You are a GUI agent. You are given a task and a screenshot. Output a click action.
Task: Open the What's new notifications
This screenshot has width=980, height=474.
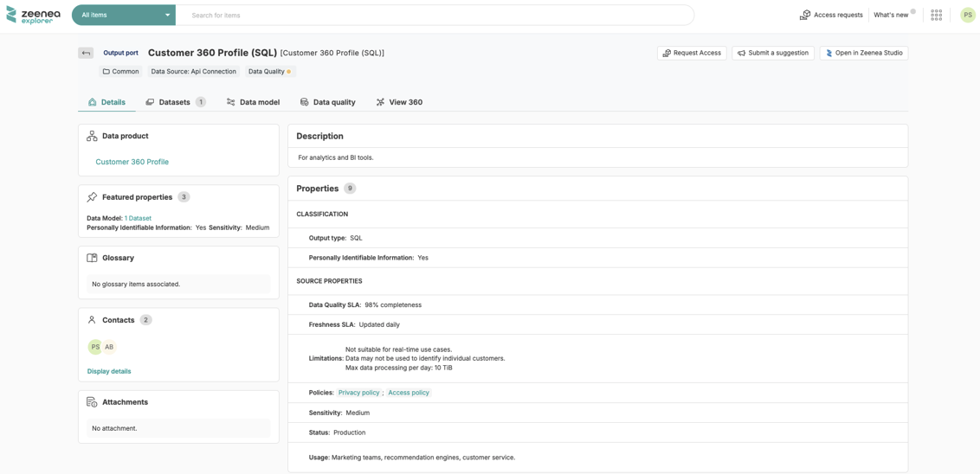coord(892,15)
